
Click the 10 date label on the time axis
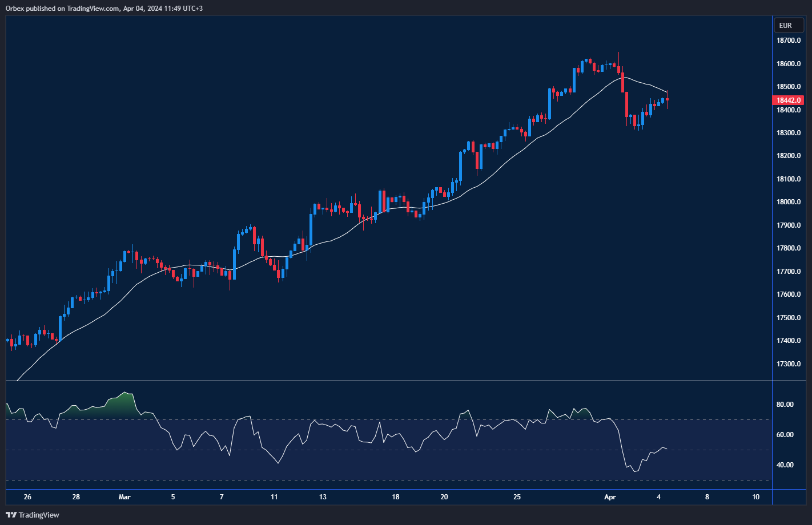point(755,497)
